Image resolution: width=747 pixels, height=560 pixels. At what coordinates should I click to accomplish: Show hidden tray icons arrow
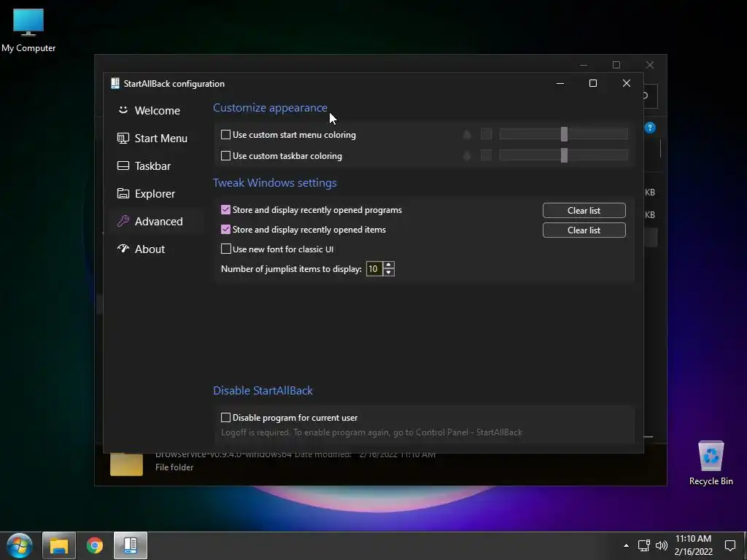[x=626, y=545]
